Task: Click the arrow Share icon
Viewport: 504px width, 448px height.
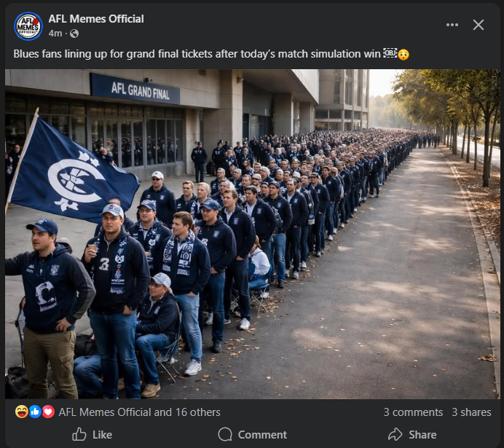Action: tap(395, 434)
